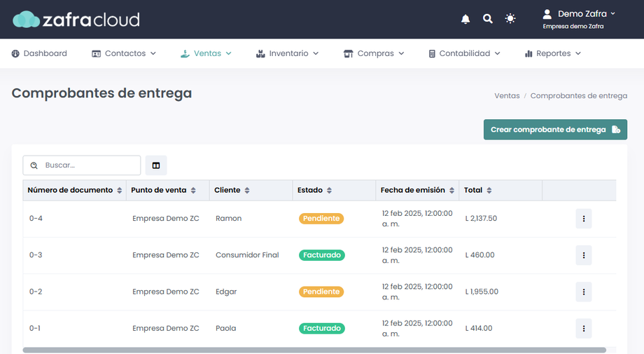Open actions menu for document 0-2
This screenshot has height=354, width=644.
pos(583,292)
